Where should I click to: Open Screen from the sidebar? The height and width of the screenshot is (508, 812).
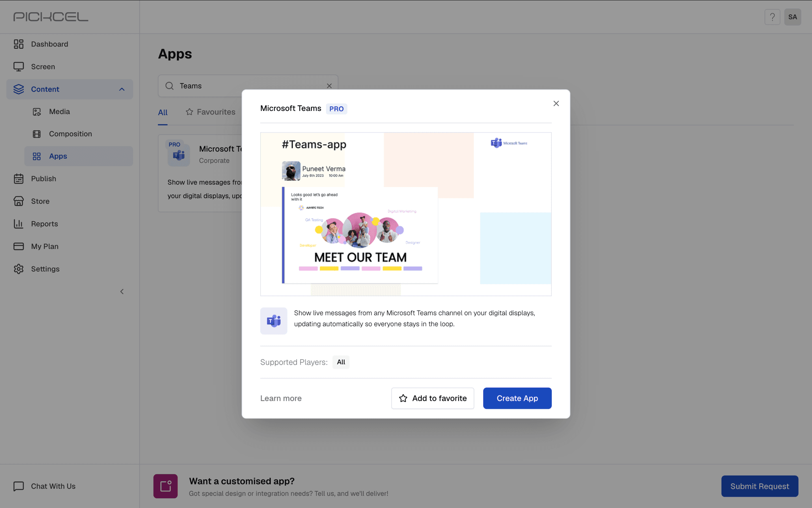pos(70,67)
